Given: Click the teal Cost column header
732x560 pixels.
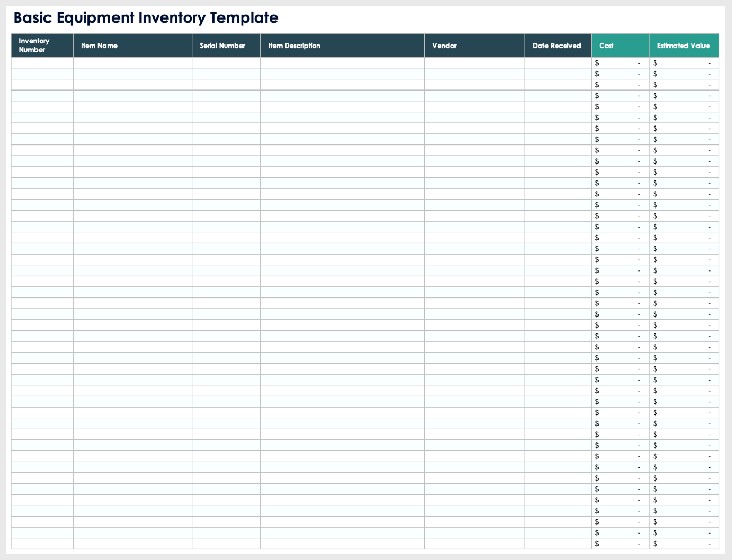Looking at the screenshot, I should (620, 46).
